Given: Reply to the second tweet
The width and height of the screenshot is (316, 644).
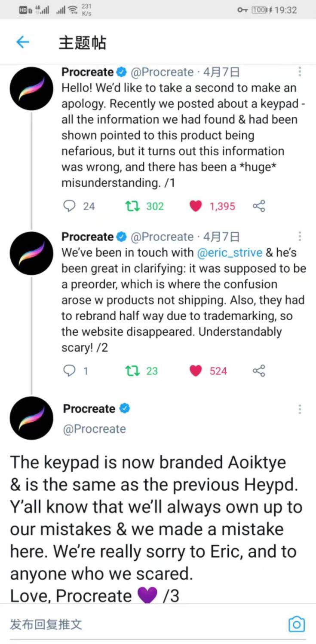Looking at the screenshot, I should click(69, 371).
